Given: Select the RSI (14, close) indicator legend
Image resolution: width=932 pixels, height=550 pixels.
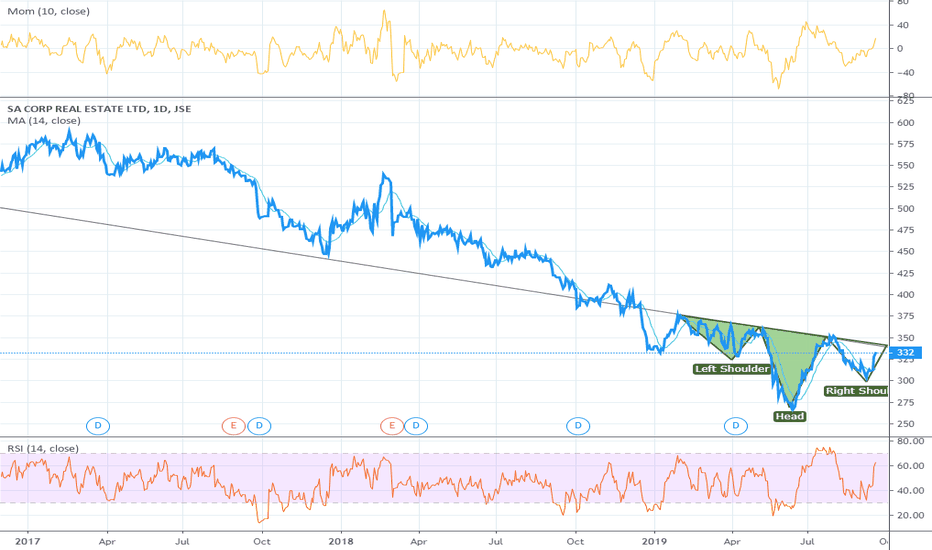Looking at the screenshot, I should 43,448.
